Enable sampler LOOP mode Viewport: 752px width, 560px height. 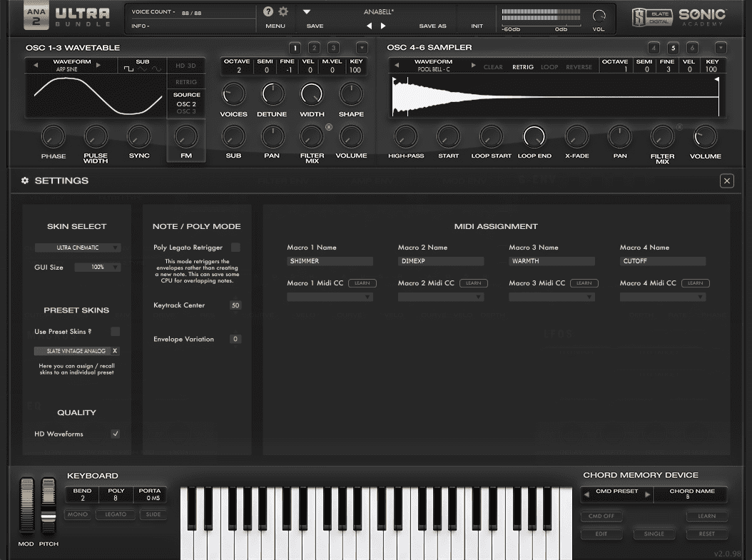[549, 67]
